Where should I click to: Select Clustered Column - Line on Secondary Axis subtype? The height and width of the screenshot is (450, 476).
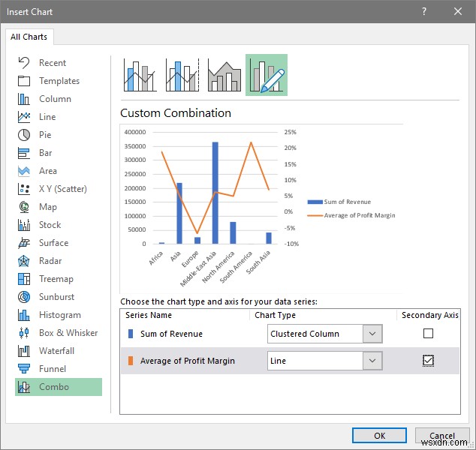point(182,75)
